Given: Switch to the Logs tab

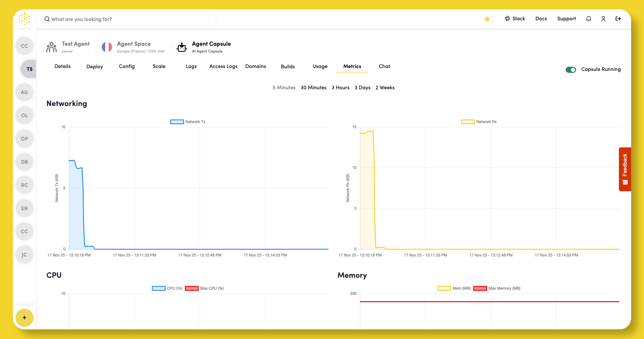Looking at the screenshot, I should click(x=191, y=66).
